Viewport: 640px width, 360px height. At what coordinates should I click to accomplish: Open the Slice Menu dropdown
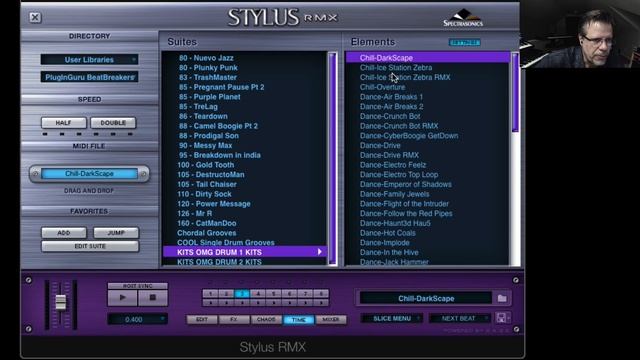click(391, 318)
